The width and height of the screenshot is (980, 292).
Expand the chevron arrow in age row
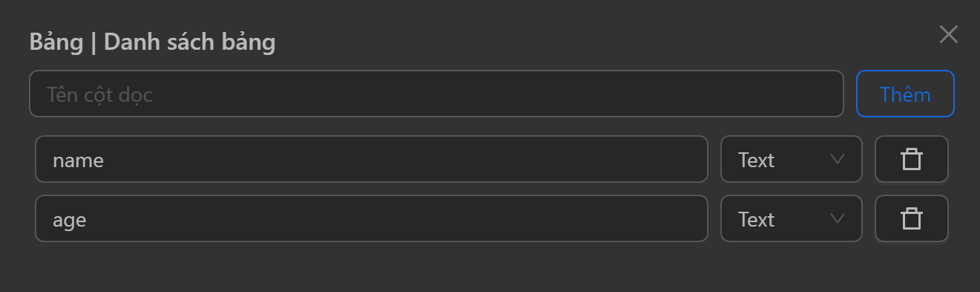(838, 218)
